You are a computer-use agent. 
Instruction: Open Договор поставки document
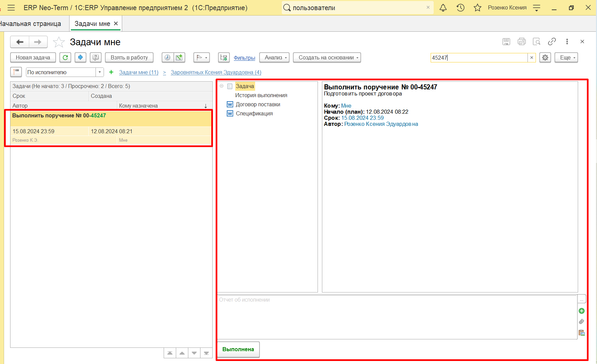point(258,104)
